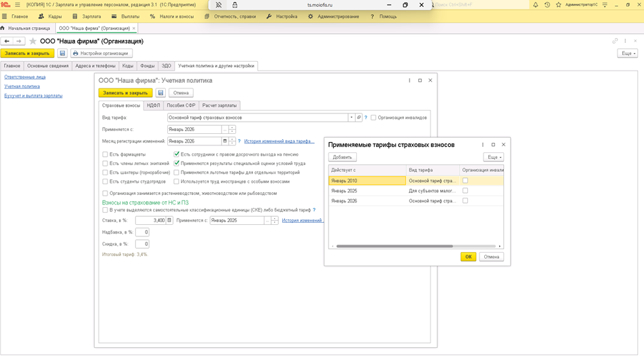Open the calculator icon in Ставка field

[x=169, y=220]
